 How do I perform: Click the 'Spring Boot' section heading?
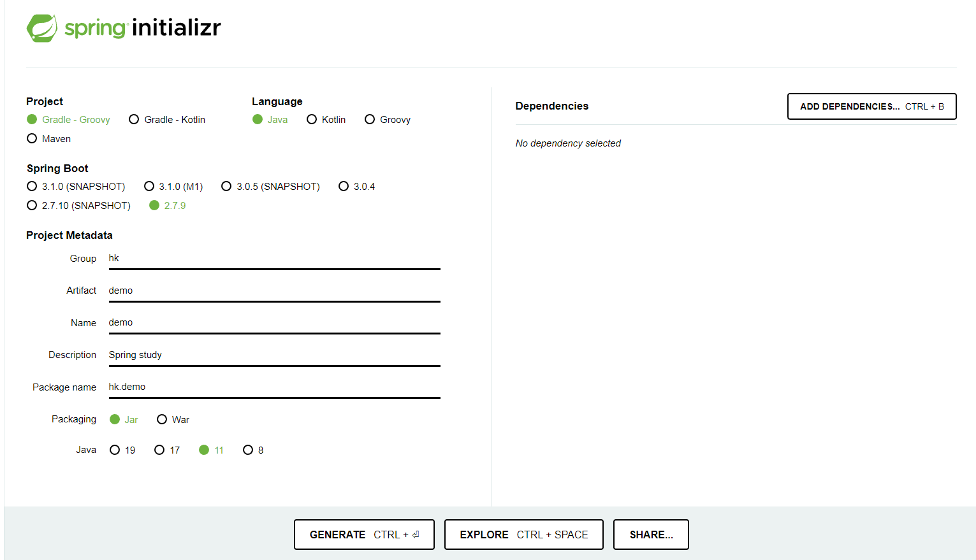click(57, 169)
